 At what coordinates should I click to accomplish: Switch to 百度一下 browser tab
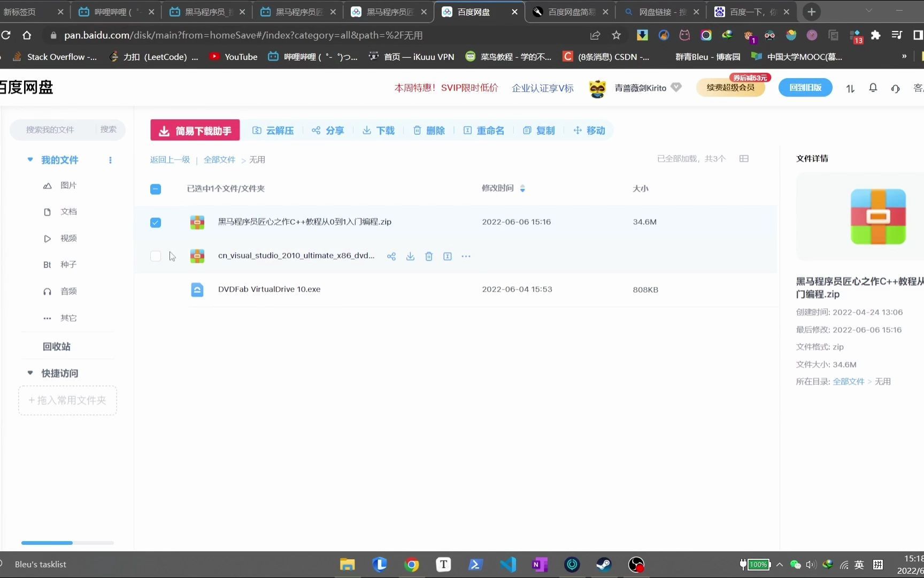point(752,12)
